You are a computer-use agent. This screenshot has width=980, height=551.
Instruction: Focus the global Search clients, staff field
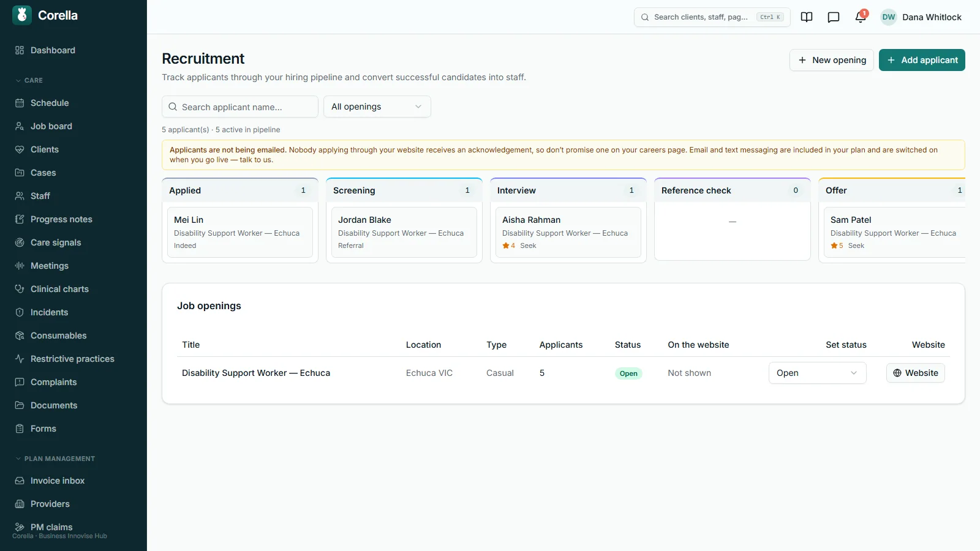[x=712, y=17]
